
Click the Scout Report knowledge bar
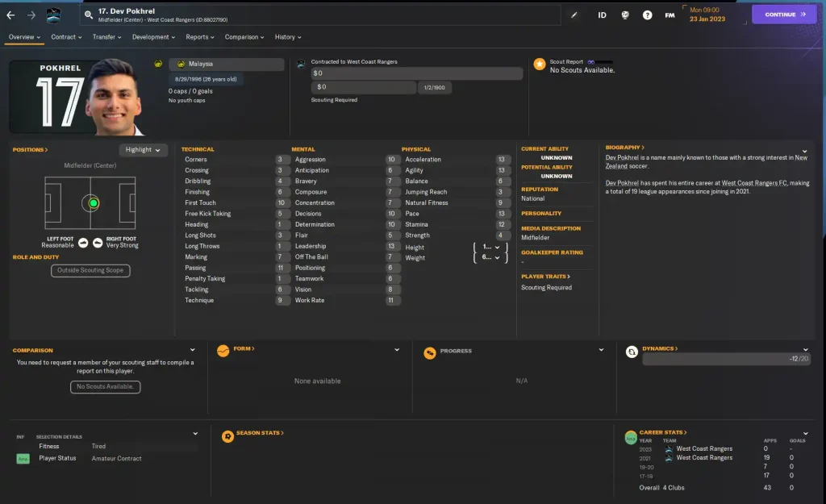click(605, 62)
